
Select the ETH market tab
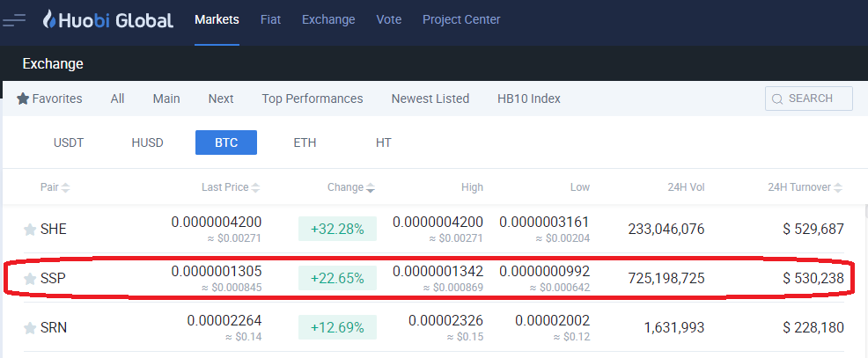[305, 142]
